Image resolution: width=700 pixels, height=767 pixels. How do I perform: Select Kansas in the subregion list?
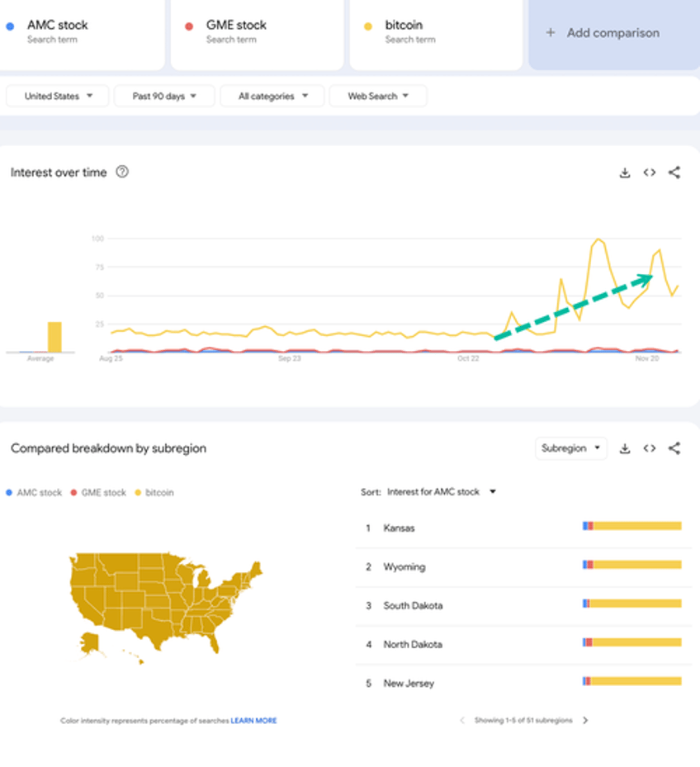click(x=523, y=528)
